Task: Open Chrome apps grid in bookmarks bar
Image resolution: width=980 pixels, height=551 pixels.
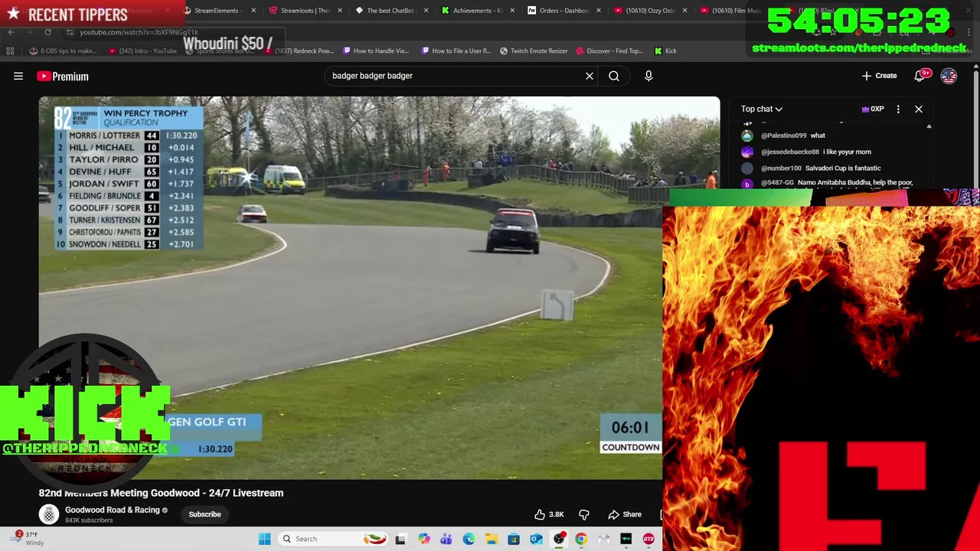Action: coord(10,51)
